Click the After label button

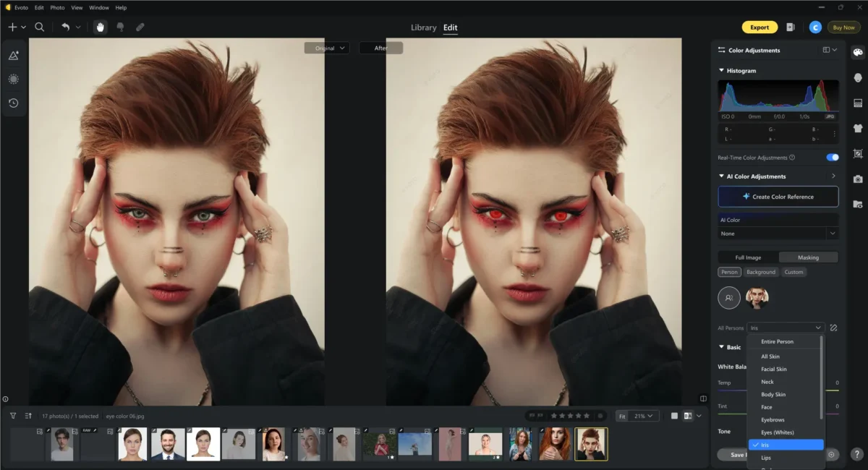381,48
